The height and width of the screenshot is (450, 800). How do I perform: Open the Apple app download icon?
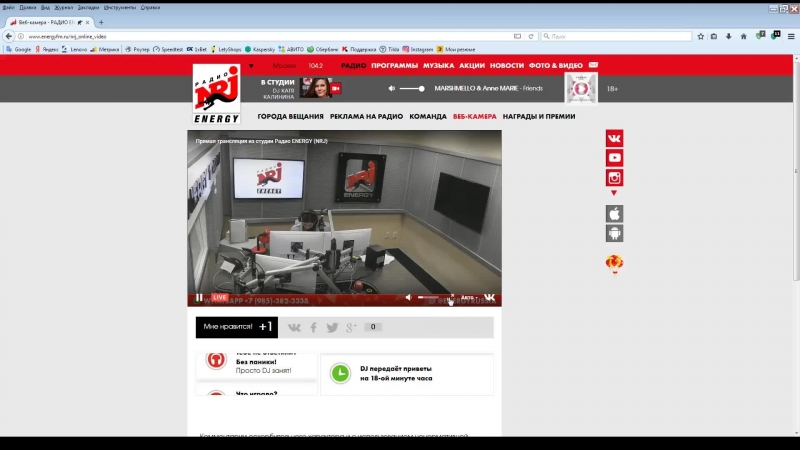pos(614,214)
